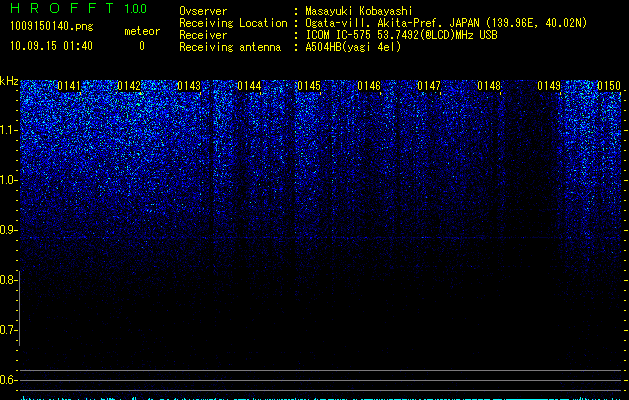Select the file name 1009150140.png
The height and width of the screenshot is (400, 629).
52,26
